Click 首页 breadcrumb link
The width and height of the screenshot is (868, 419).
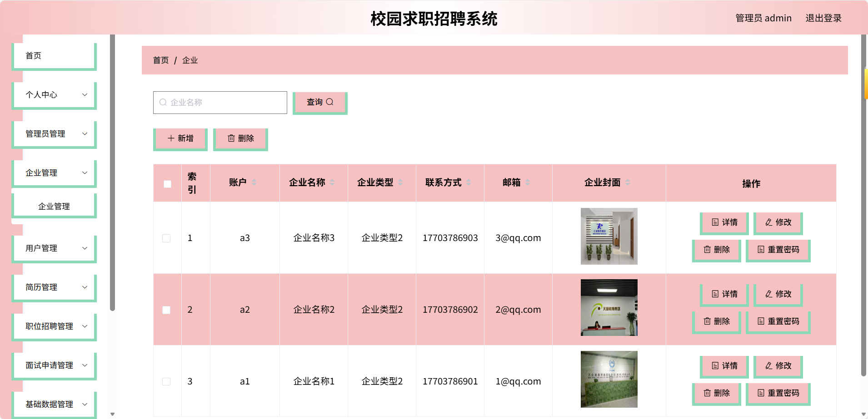pos(161,60)
